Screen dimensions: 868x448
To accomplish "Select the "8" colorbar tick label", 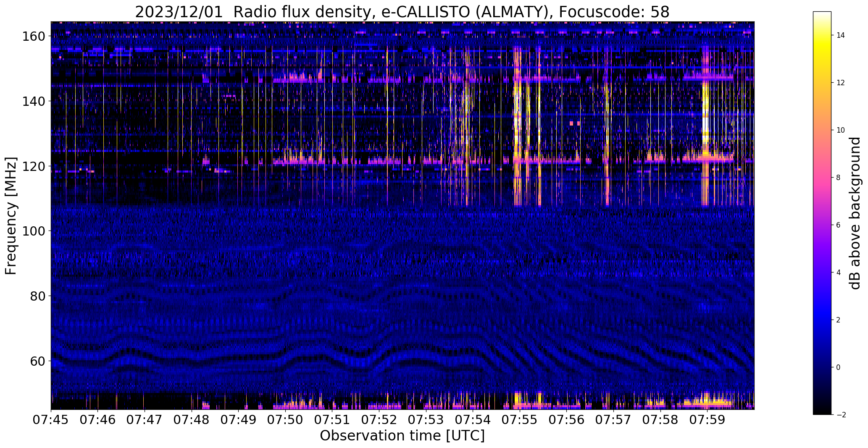I will [x=838, y=178].
